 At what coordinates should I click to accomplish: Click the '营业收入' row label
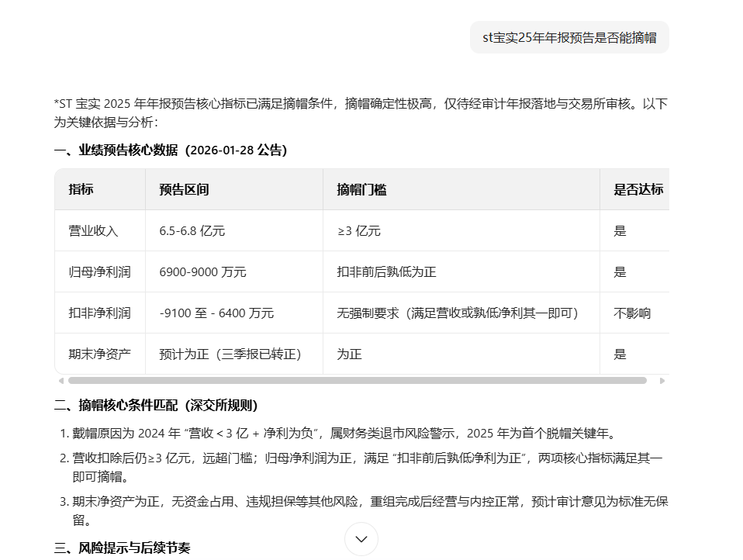pos(93,230)
